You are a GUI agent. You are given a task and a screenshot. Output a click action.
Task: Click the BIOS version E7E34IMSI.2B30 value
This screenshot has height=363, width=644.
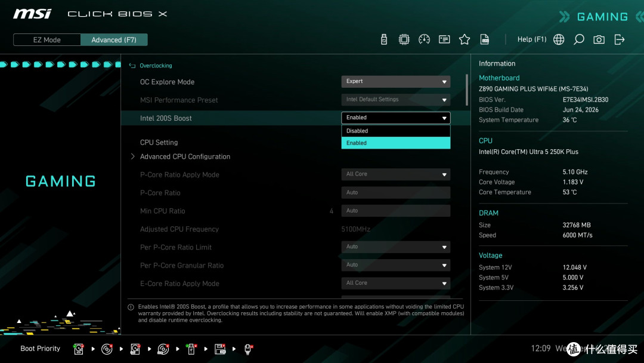coord(586,100)
